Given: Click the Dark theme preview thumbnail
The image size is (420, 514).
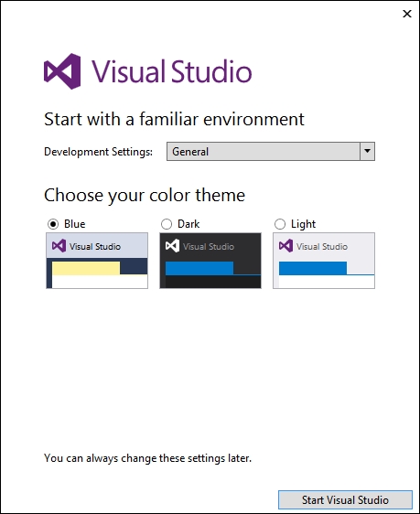Looking at the screenshot, I should [210, 261].
